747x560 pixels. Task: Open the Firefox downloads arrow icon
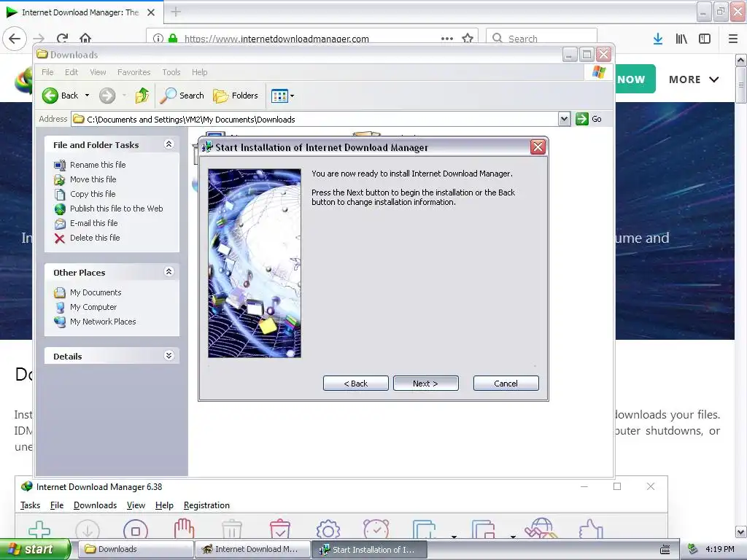tap(658, 39)
